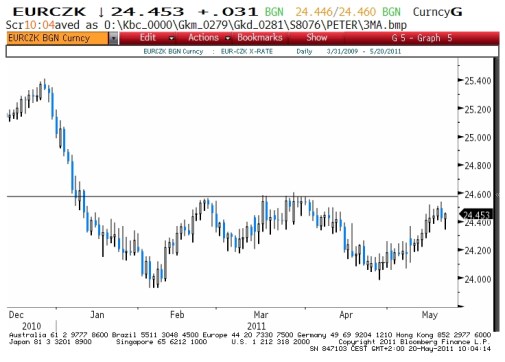Open the Edit menu
Image resolution: width=505 pixels, height=362 pixels.
point(148,38)
